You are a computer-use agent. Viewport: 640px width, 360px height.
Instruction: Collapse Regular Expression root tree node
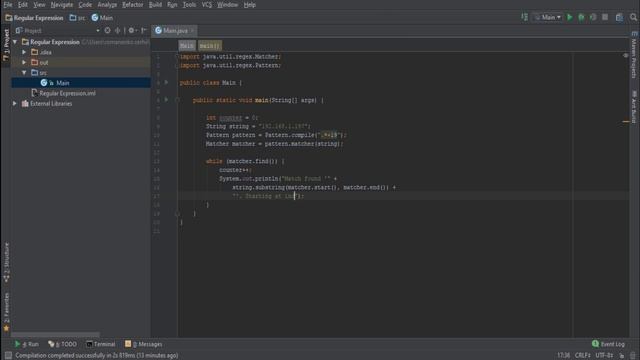(15, 42)
